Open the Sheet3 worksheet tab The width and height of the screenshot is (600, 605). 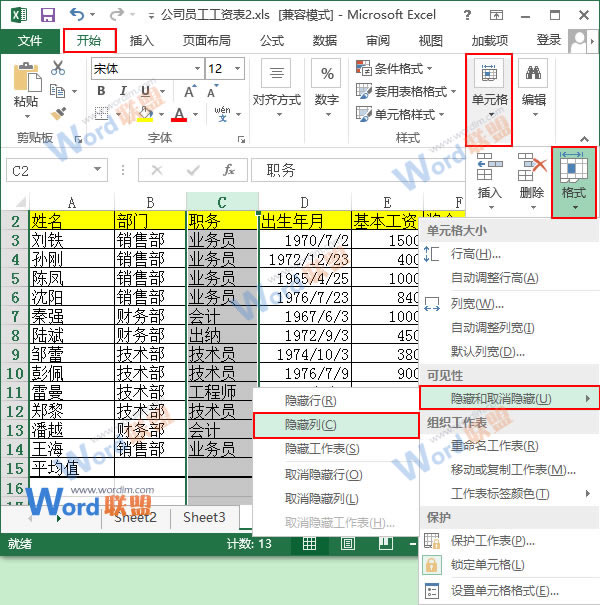tap(203, 517)
